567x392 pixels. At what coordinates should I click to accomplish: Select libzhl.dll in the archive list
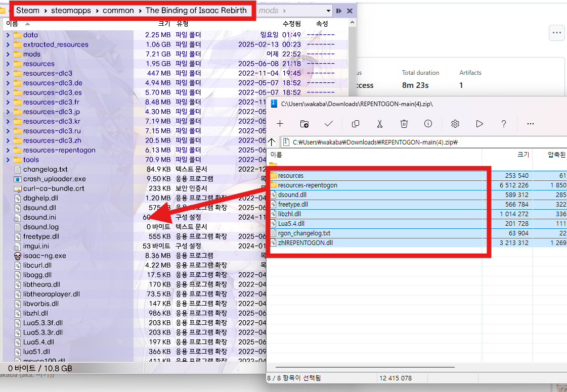(289, 214)
